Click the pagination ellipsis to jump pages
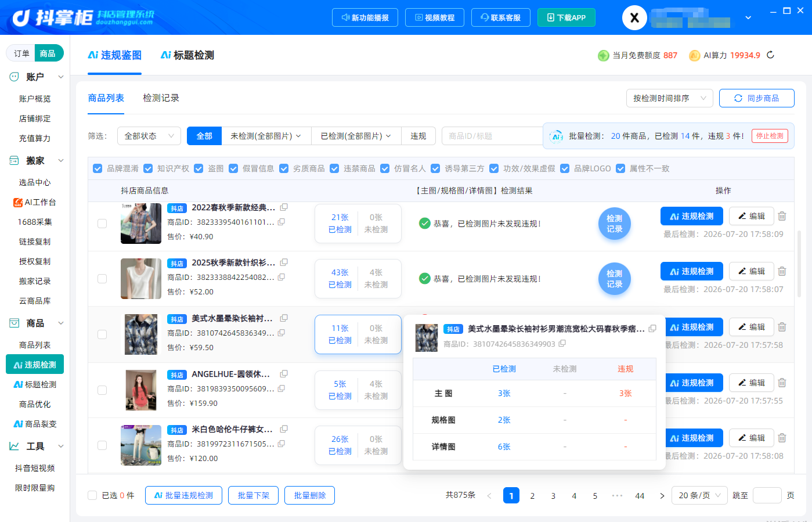The image size is (812, 522). click(617, 496)
